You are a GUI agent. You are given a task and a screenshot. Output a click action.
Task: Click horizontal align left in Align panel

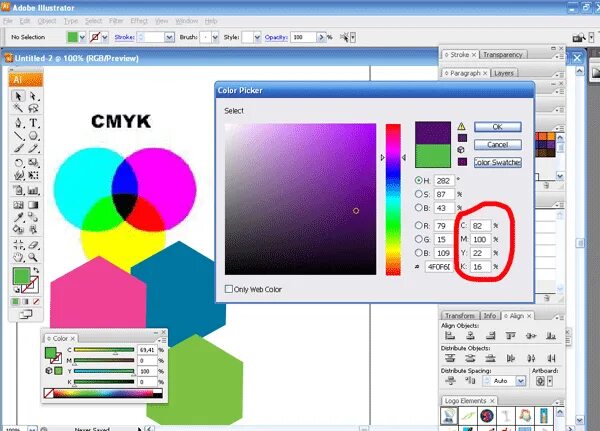[x=450, y=336]
